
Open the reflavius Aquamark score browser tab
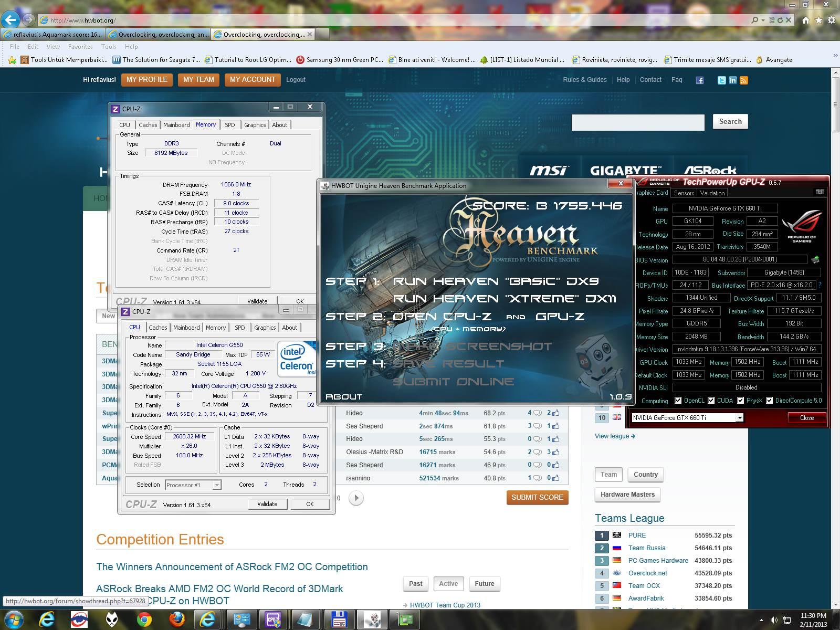[x=53, y=35]
